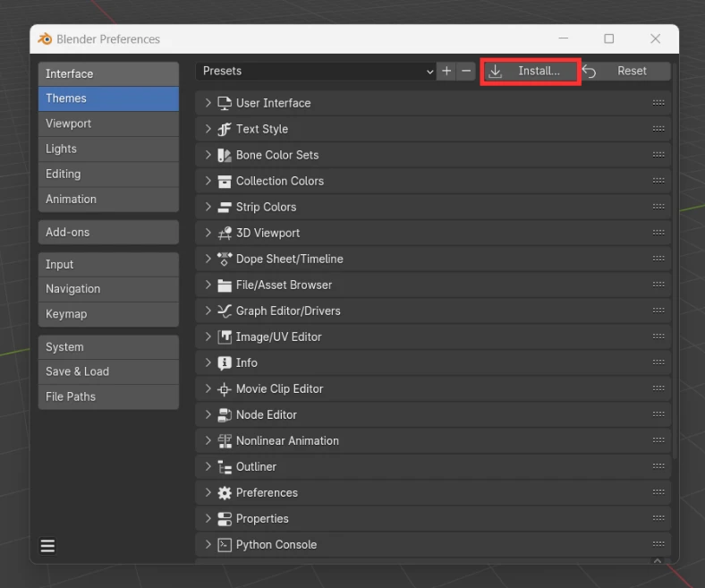Image resolution: width=705 pixels, height=588 pixels.
Task: Open the File Paths tab
Action: (108, 396)
